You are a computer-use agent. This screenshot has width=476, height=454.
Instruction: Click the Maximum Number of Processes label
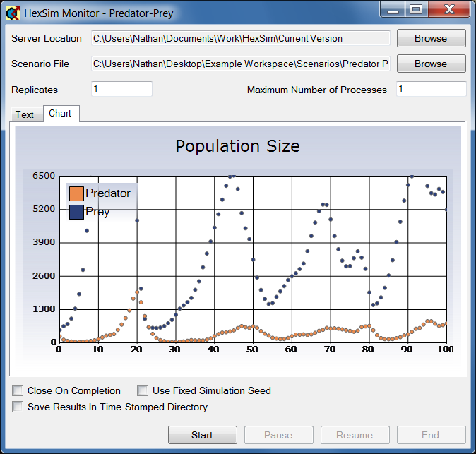pyautogui.click(x=317, y=90)
